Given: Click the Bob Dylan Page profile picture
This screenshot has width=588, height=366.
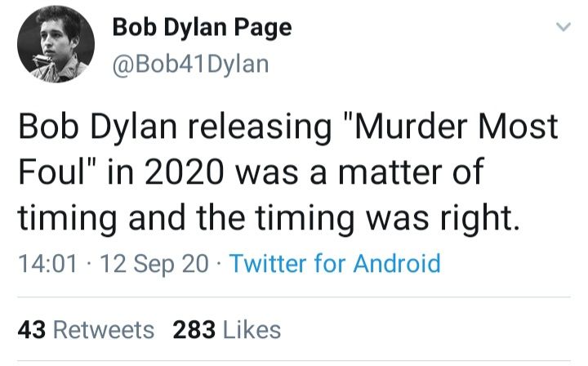Looking at the screenshot, I should click(x=56, y=44).
